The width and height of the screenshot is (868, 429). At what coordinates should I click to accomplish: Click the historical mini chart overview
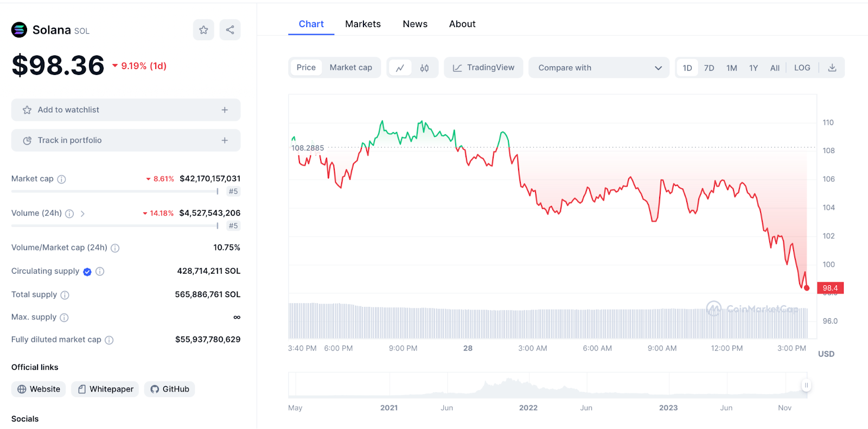548,386
